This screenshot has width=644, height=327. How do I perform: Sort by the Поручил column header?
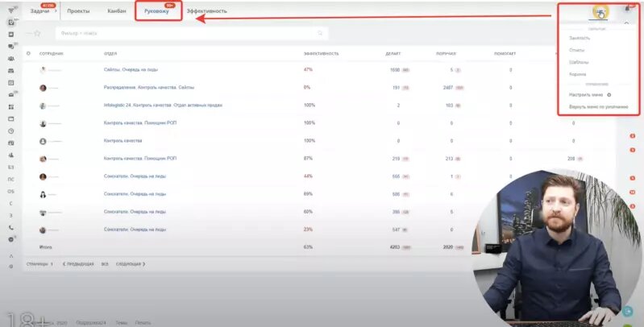(446, 54)
